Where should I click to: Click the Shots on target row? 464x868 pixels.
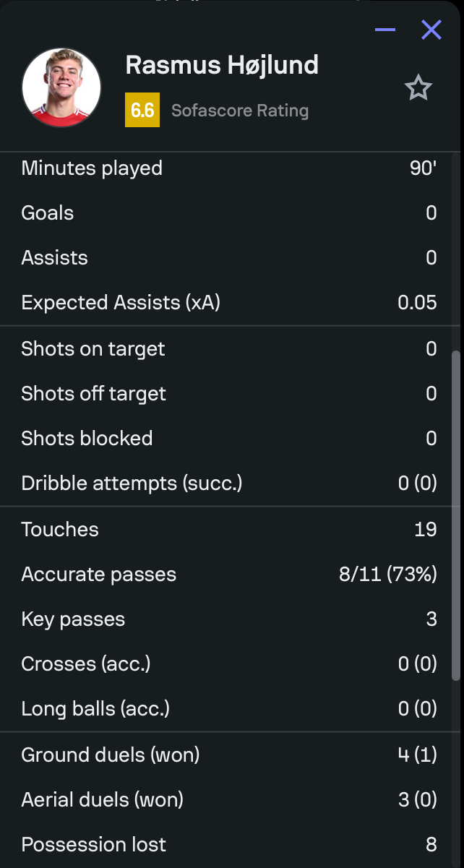pos(229,349)
